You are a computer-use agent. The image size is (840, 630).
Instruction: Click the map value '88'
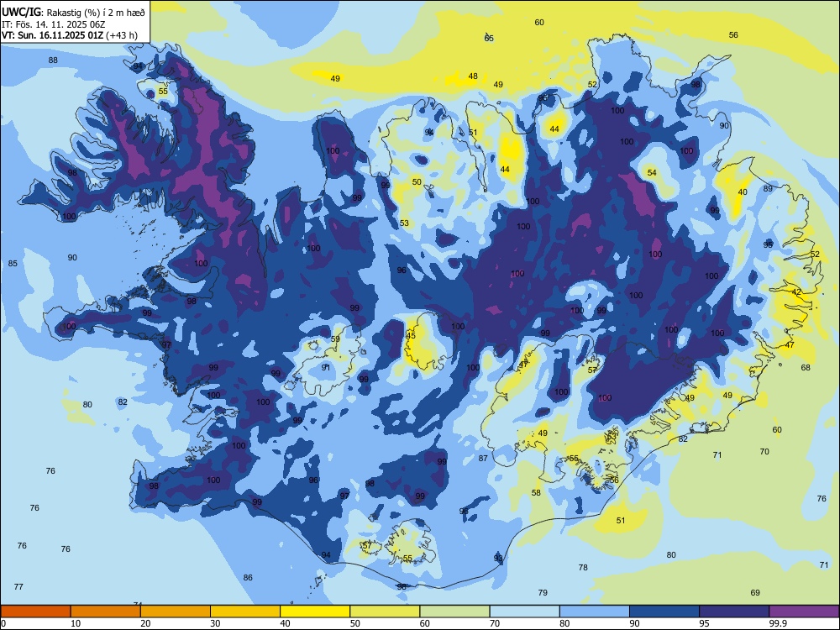coord(53,60)
